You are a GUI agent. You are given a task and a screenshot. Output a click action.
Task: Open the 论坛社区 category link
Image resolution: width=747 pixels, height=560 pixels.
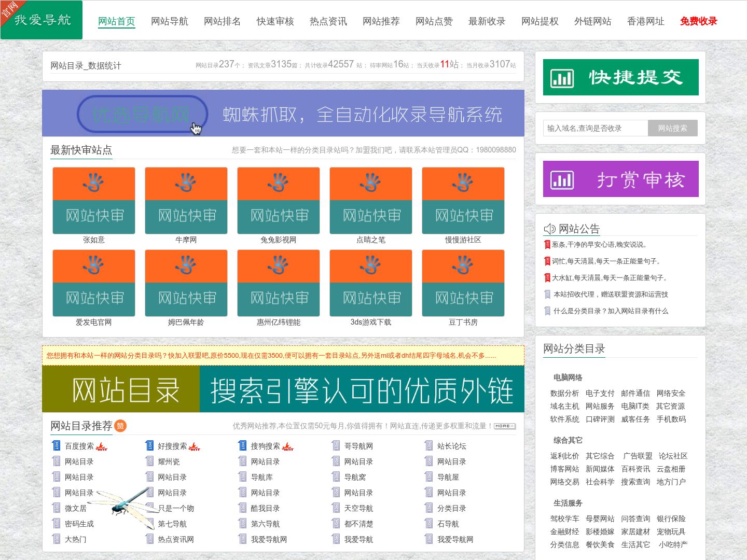pyautogui.click(x=673, y=456)
